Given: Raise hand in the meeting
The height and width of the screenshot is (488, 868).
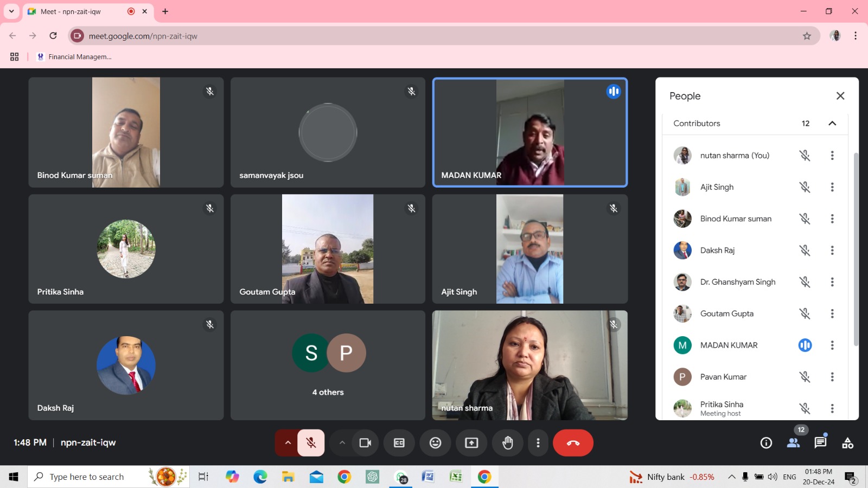Looking at the screenshot, I should tap(507, 443).
